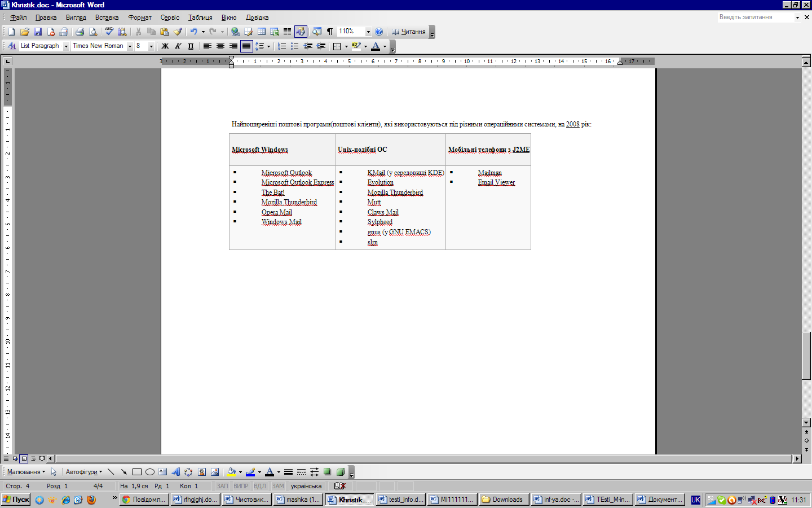Expand borders dropdown arrow
The height and width of the screenshot is (508, 812).
tap(346, 46)
